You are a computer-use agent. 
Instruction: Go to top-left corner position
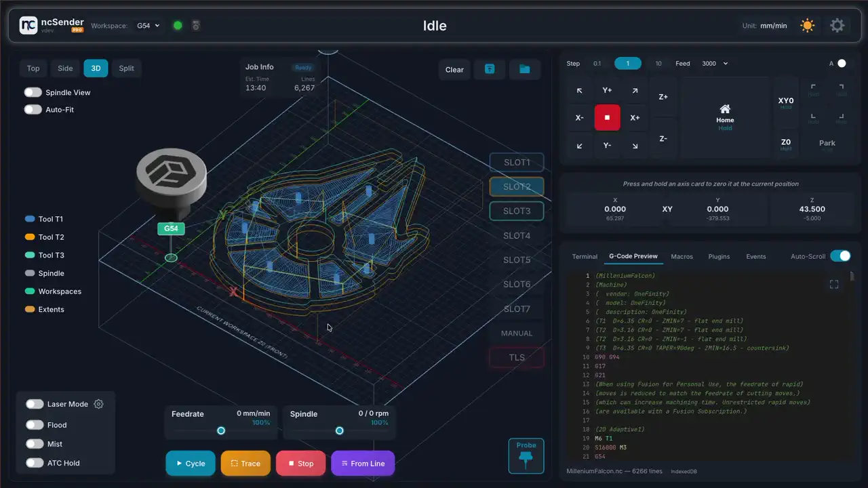[814, 90]
